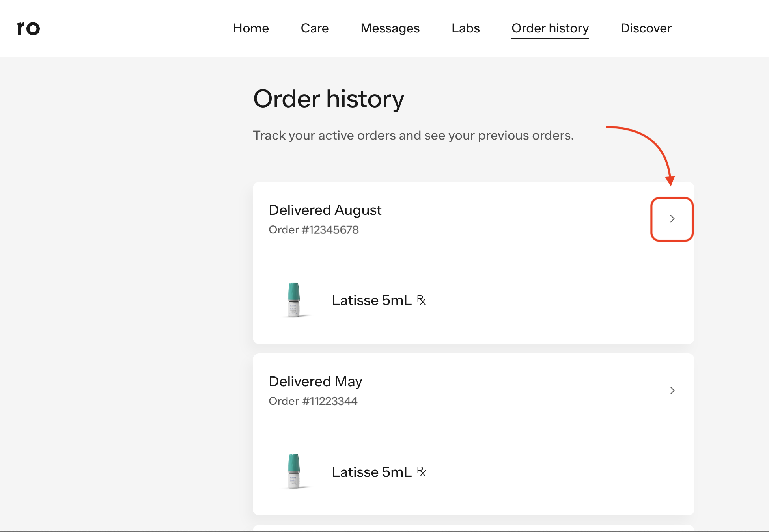
Task: Open the Discover page
Action: click(646, 28)
